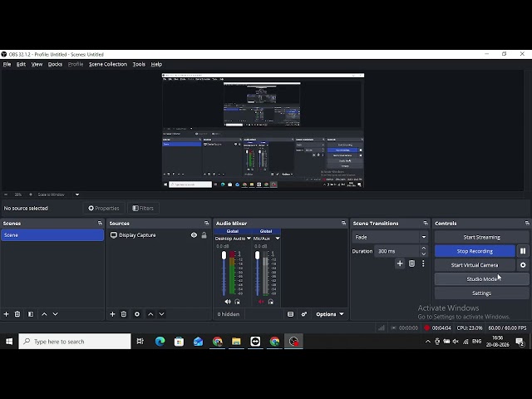
Task: Open the Audio Mixer Options dropdown
Action: point(330,314)
